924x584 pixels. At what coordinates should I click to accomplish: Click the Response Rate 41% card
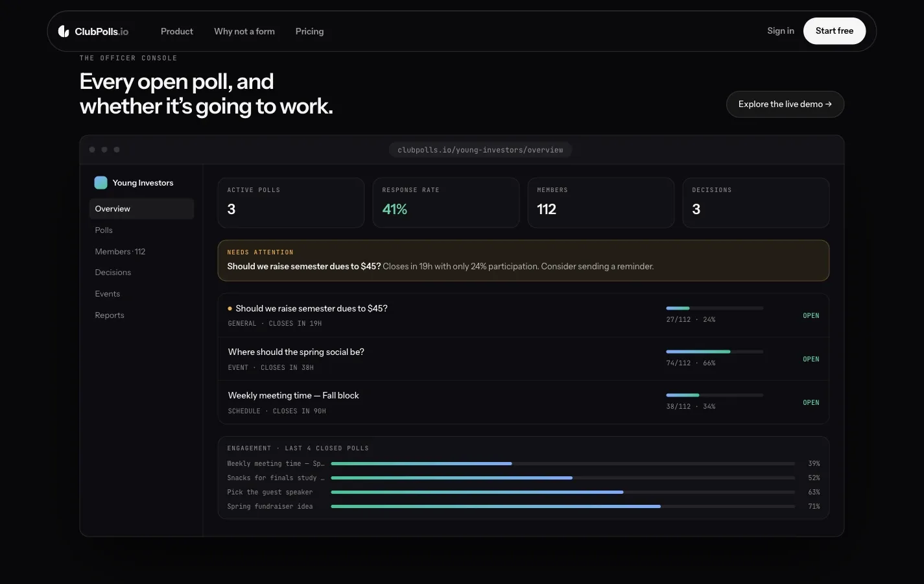(x=446, y=202)
